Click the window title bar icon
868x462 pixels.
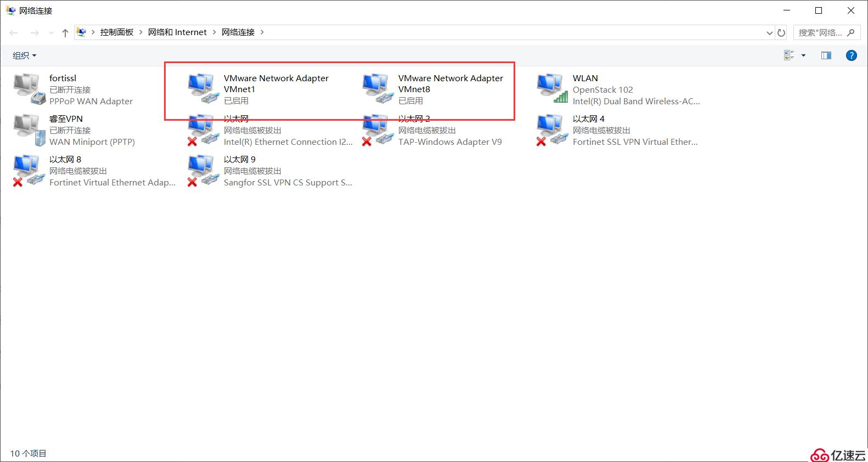pyautogui.click(x=10, y=10)
